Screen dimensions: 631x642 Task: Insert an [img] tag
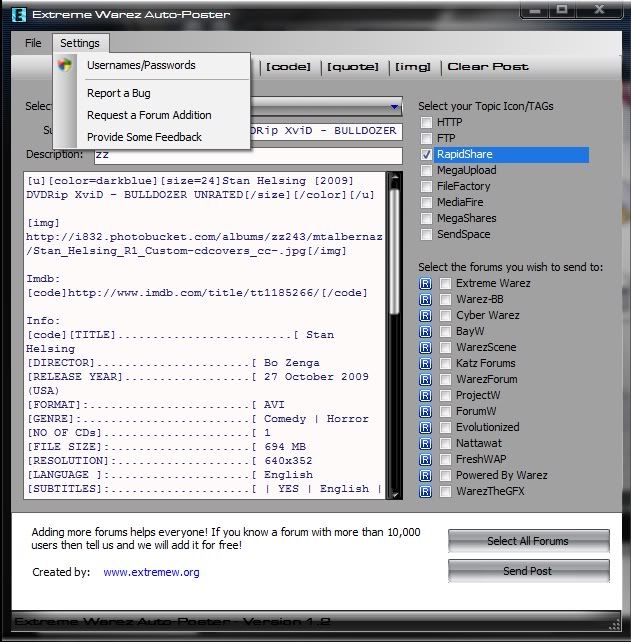coord(413,67)
